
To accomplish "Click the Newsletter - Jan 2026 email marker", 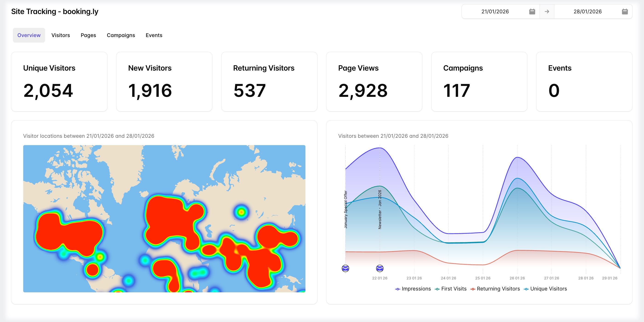I will [x=379, y=268].
